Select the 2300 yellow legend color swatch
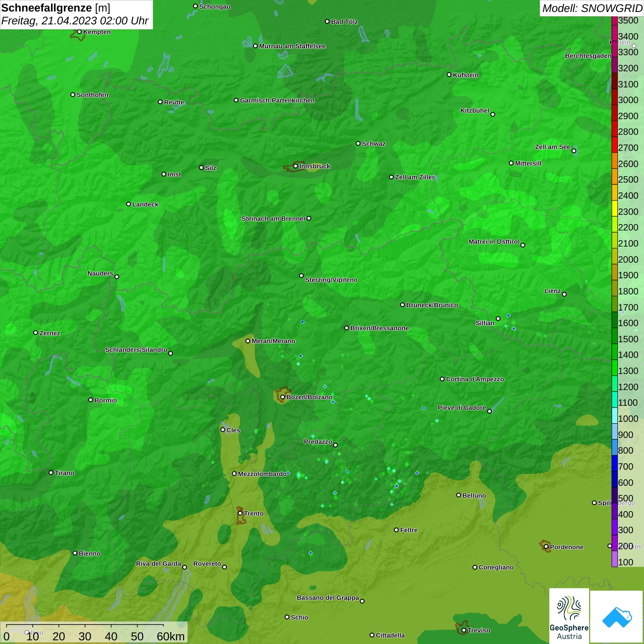The width and height of the screenshot is (644, 644). (615, 208)
